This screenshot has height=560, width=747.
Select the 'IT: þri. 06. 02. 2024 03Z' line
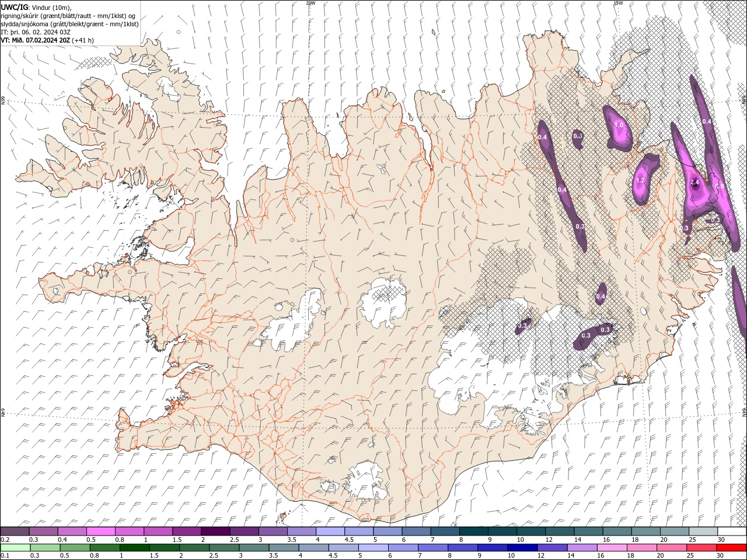(36, 32)
